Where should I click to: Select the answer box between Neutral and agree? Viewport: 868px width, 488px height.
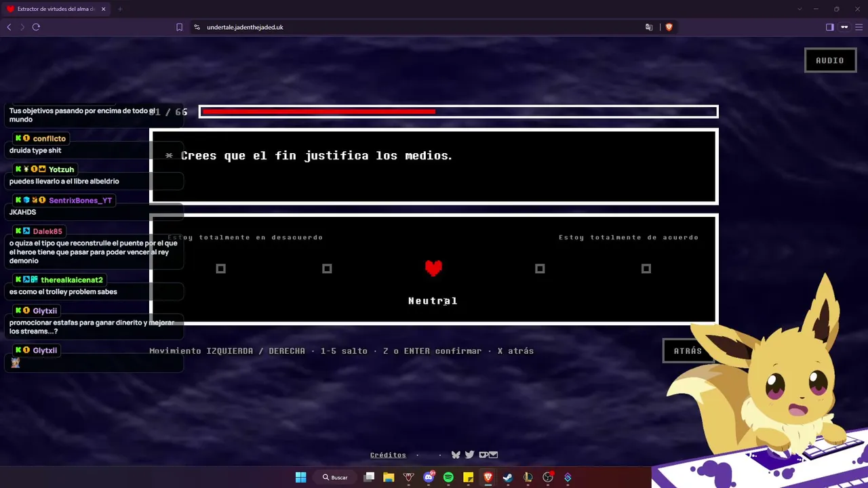click(540, 269)
